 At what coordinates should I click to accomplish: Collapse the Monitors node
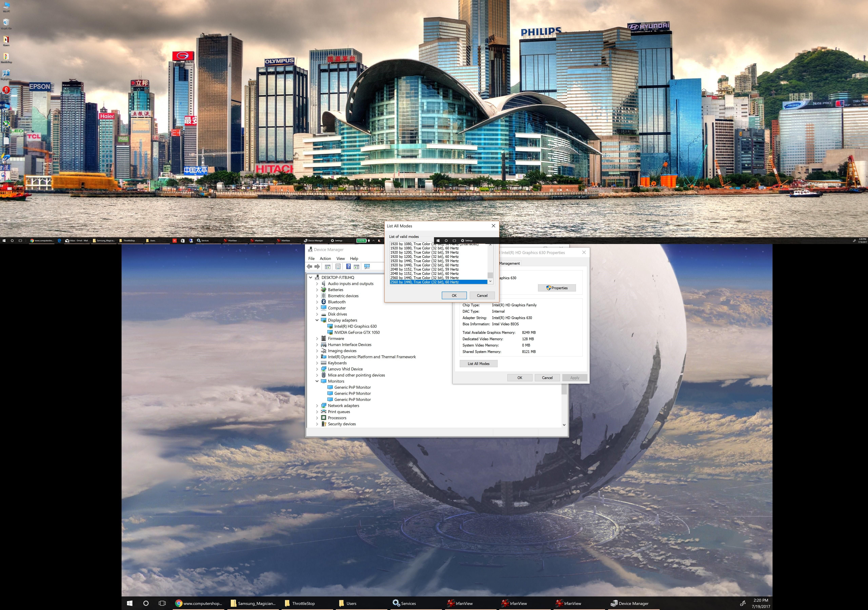[317, 381]
